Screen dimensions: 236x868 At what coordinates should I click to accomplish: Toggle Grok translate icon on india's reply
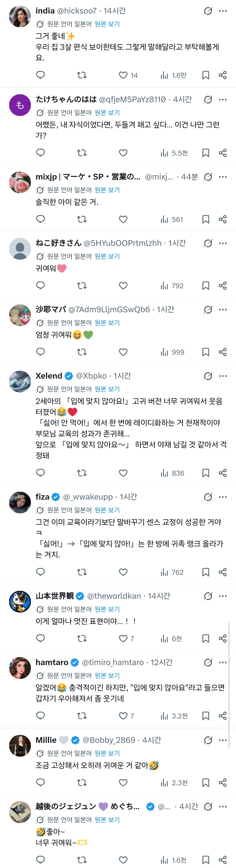pyautogui.click(x=208, y=11)
